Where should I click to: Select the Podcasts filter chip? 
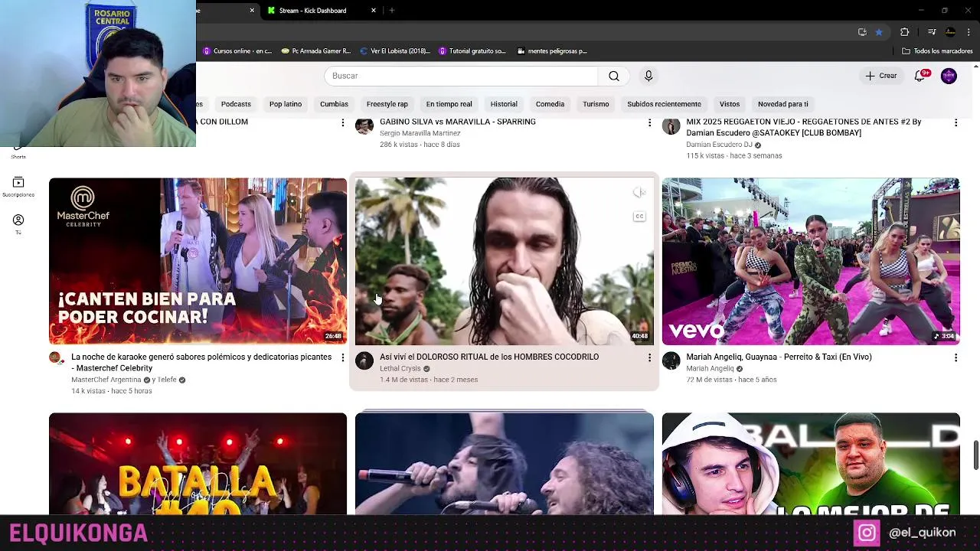(236, 104)
